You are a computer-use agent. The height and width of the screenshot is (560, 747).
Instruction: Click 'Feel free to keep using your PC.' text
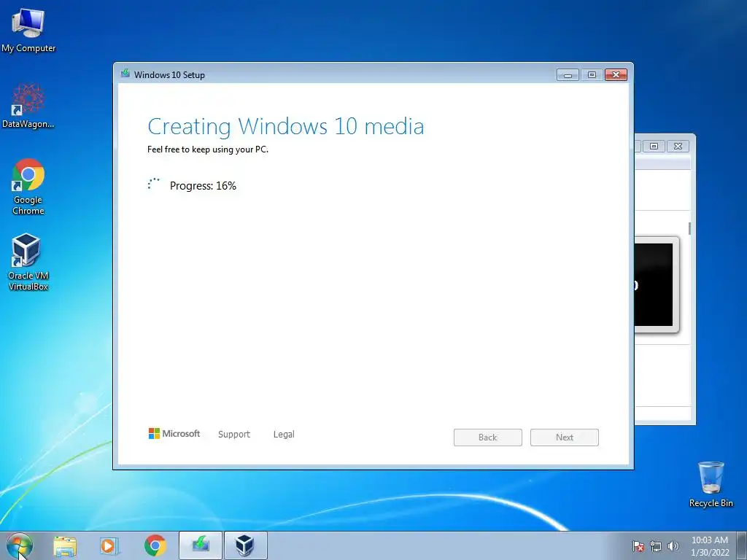(208, 149)
